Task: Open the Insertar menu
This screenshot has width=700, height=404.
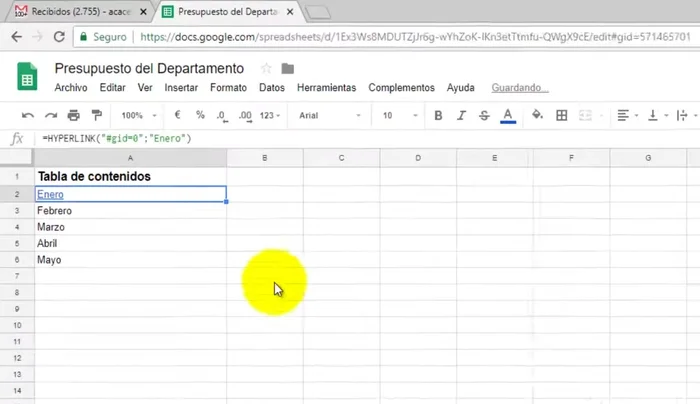Action: click(x=181, y=88)
